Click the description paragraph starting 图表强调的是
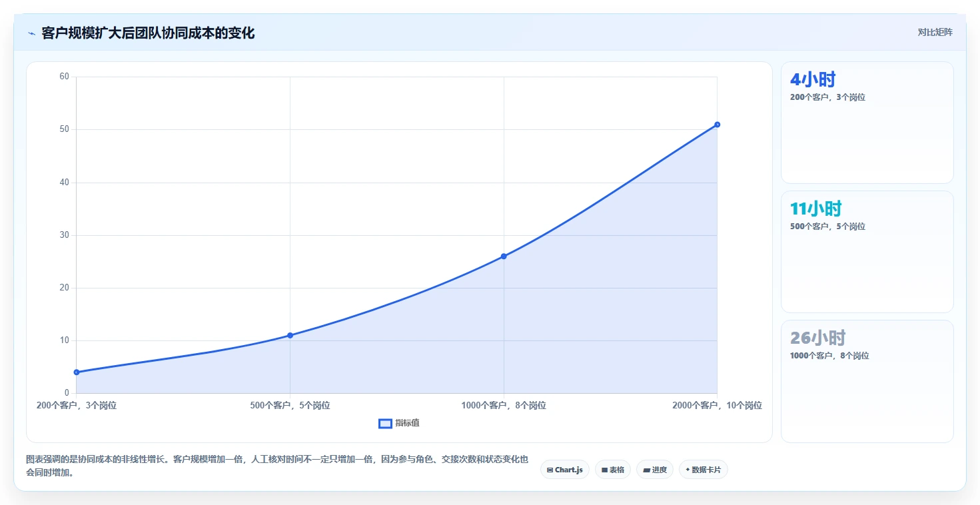 click(276, 466)
